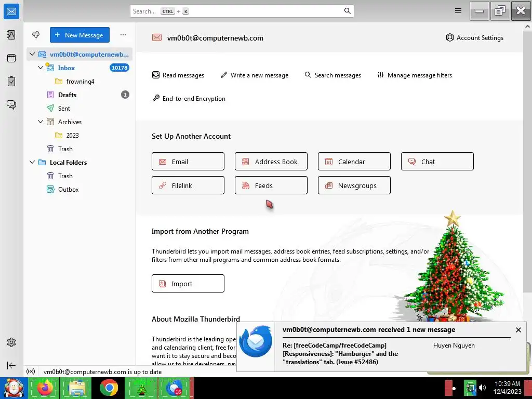
Task: Set up Newsgroups account
Action: coord(354,185)
